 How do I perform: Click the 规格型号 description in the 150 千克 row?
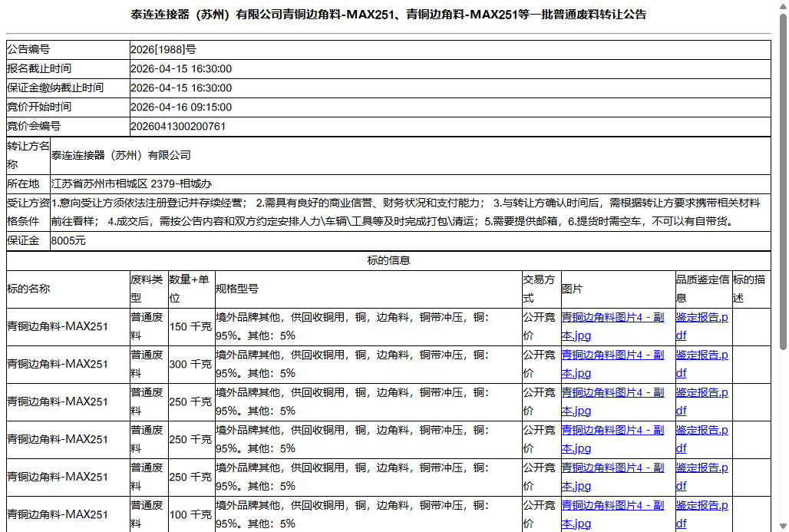click(352, 327)
